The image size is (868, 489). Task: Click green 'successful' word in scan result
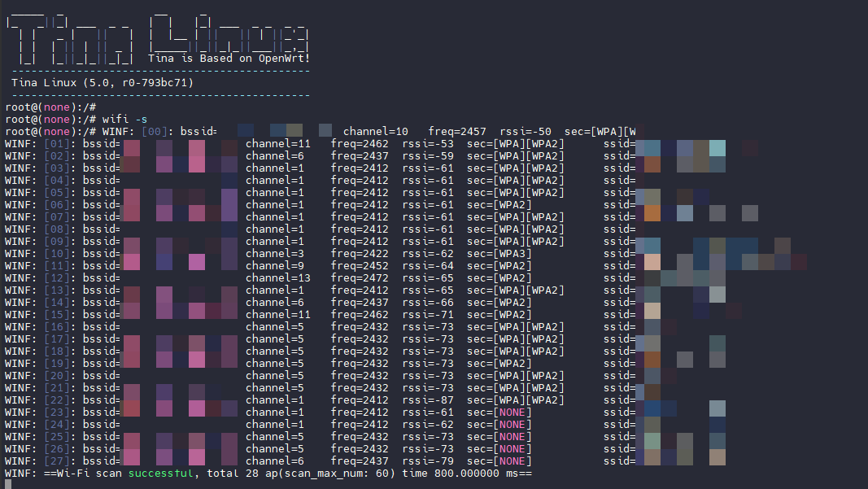[160, 473]
